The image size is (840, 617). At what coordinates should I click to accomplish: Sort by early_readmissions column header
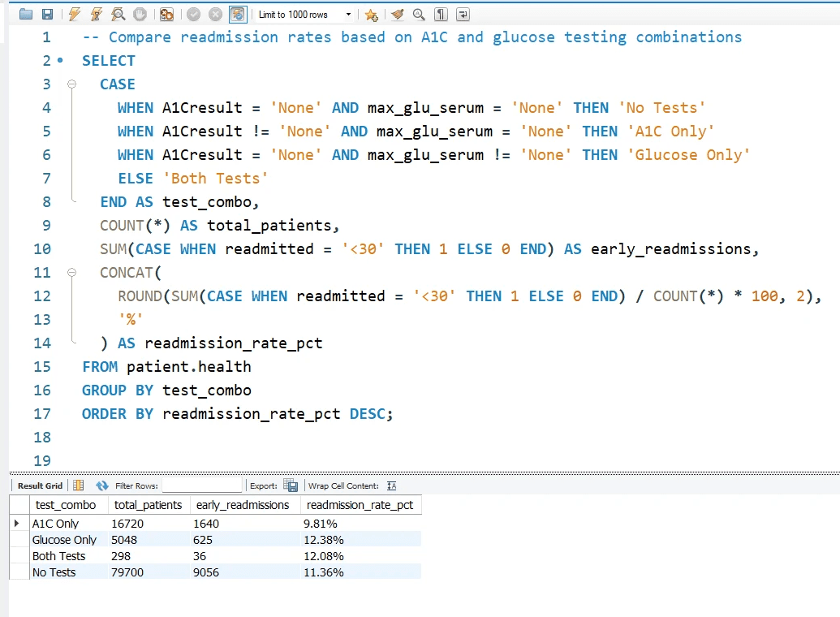click(x=244, y=505)
